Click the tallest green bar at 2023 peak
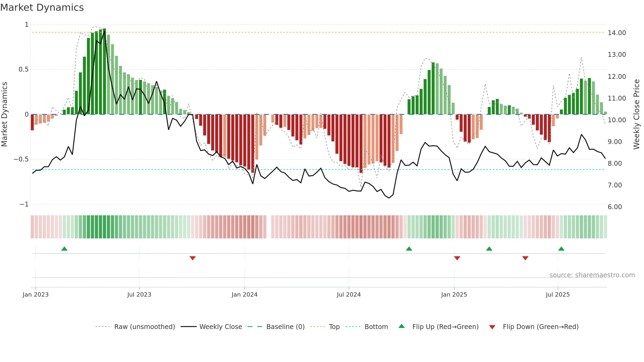Image resolution: width=644 pixels, height=362 pixels. pos(104,71)
